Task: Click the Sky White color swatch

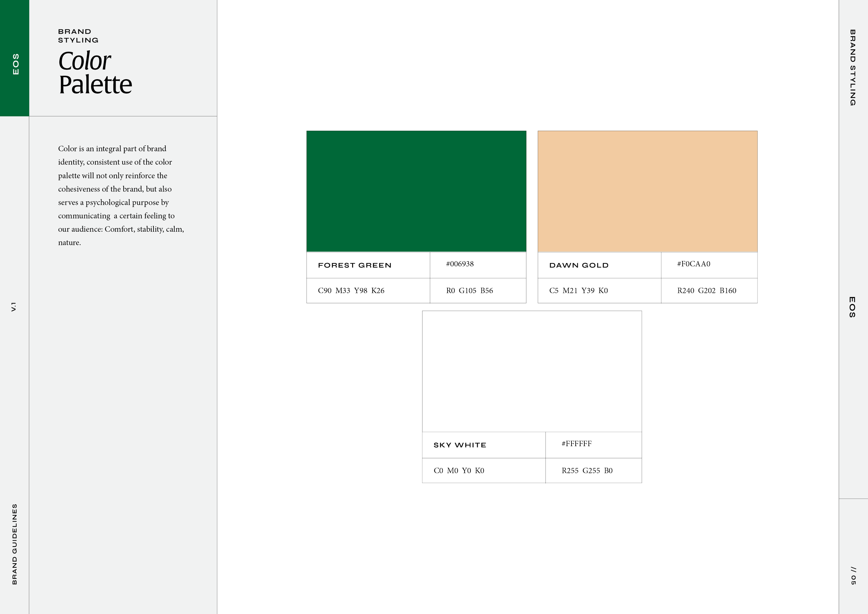Action: [532, 371]
